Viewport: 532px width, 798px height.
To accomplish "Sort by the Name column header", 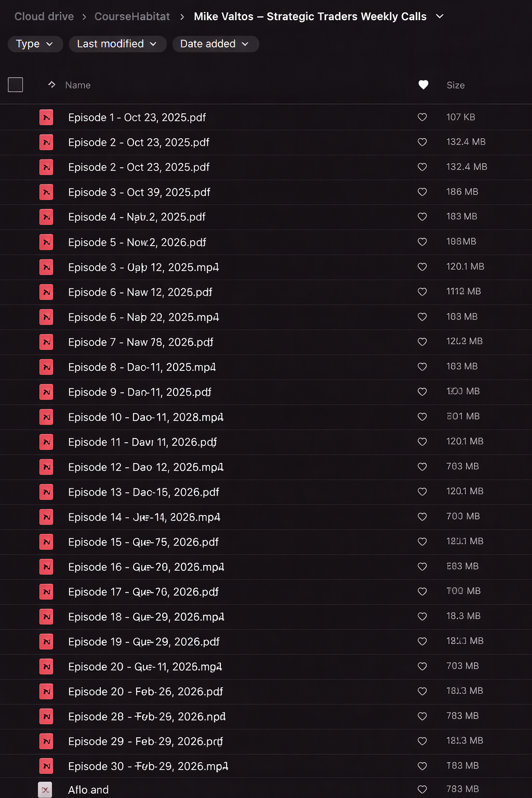I will tap(78, 85).
